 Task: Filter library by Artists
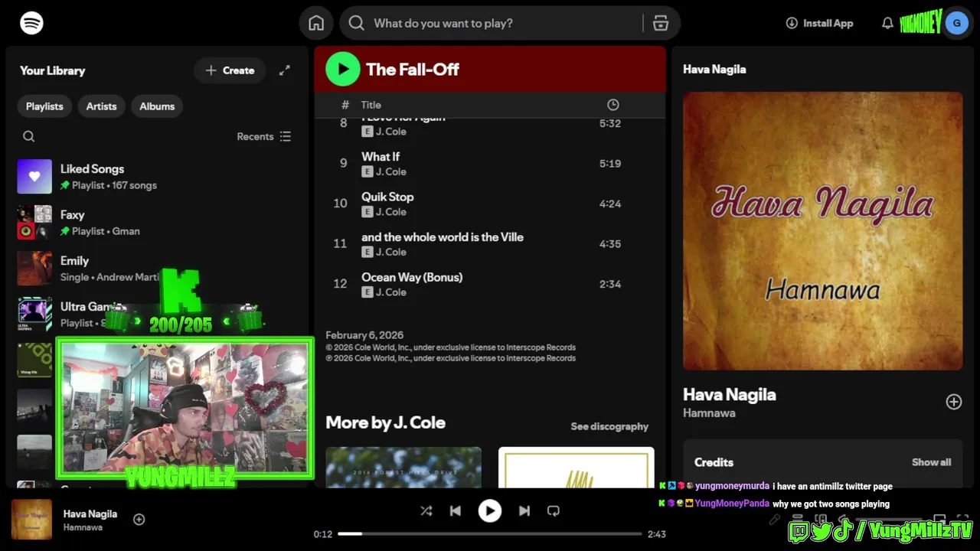click(x=101, y=106)
